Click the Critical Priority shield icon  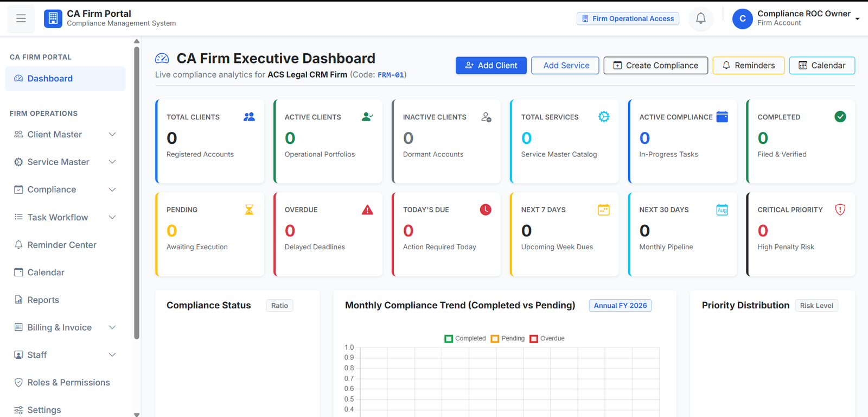(x=840, y=210)
